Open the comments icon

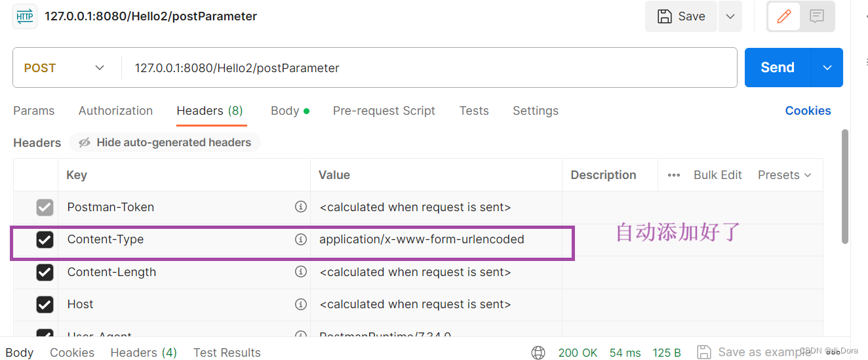(x=817, y=16)
